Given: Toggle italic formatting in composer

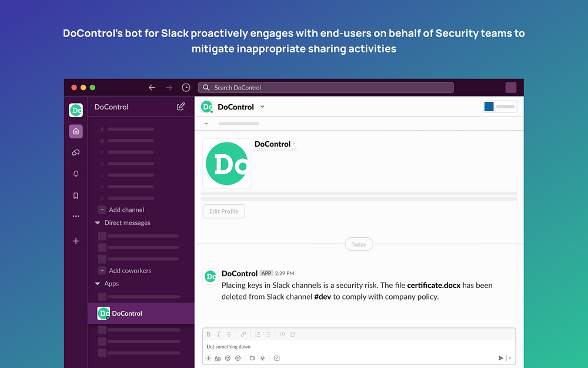Looking at the screenshot, I should [219, 334].
